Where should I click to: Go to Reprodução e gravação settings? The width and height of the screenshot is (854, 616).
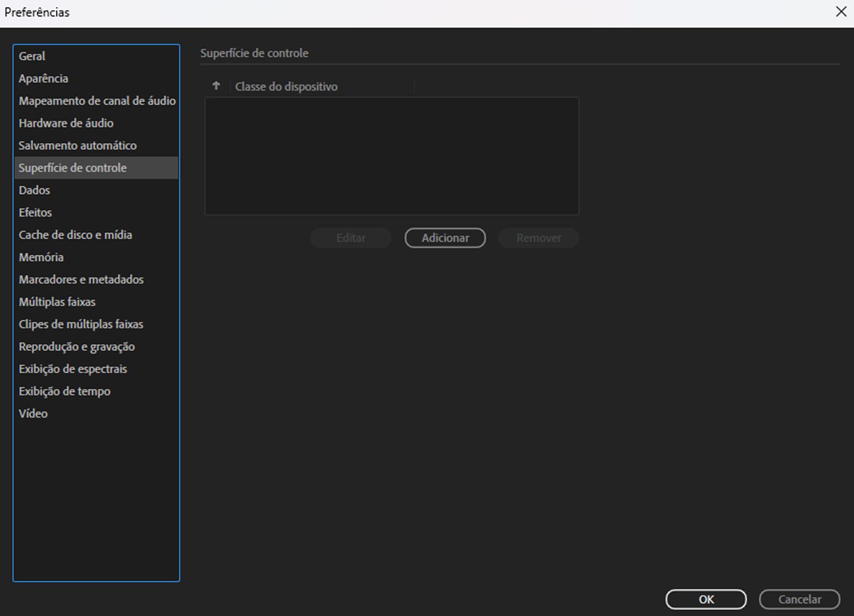coord(96,347)
